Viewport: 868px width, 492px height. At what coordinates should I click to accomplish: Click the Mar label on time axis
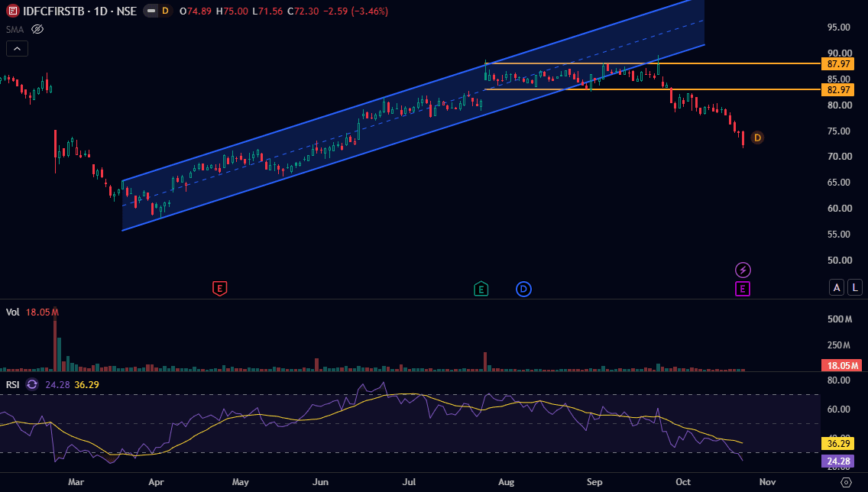tap(76, 482)
